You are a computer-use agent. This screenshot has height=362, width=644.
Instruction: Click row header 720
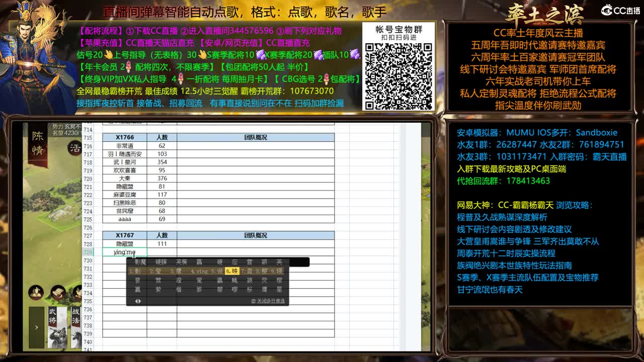tap(88, 178)
